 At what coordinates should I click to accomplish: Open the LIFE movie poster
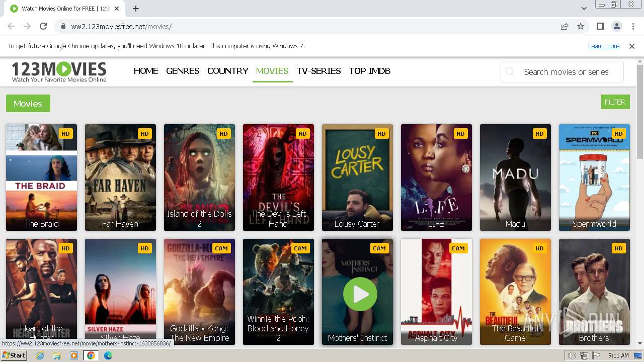(436, 177)
